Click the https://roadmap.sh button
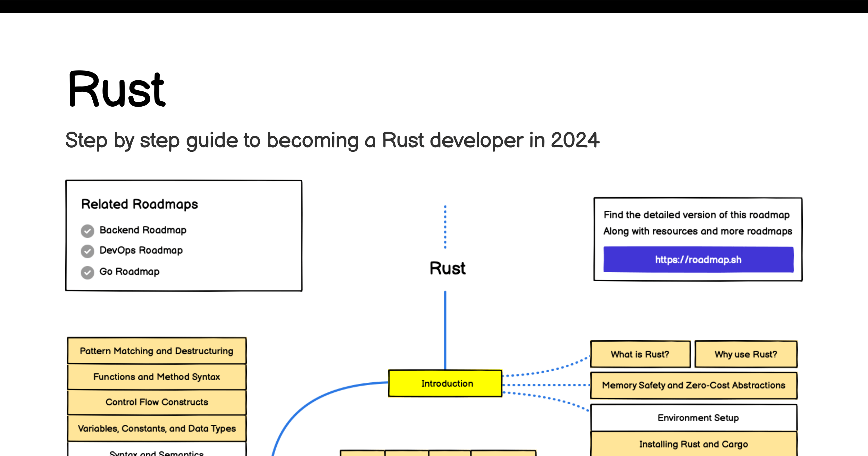Image resolution: width=868 pixels, height=456 pixels. pyautogui.click(x=698, y=259)
